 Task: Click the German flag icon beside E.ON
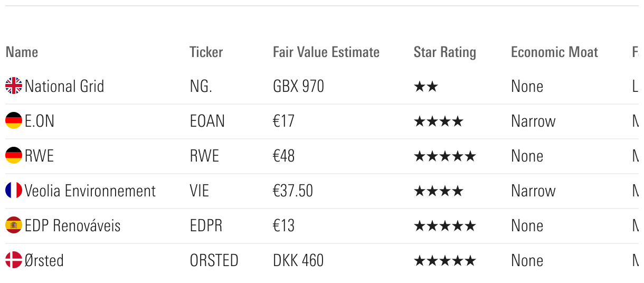tap(14, 121)
